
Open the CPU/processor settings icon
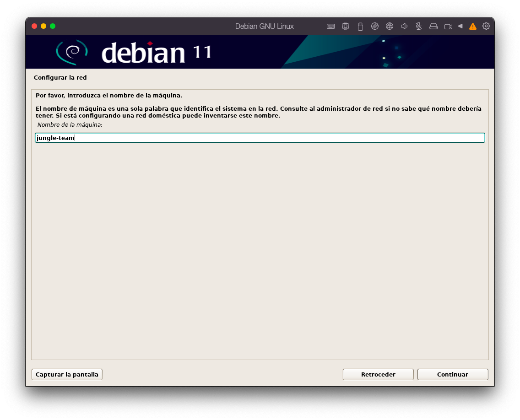click(x=346, y=26)
